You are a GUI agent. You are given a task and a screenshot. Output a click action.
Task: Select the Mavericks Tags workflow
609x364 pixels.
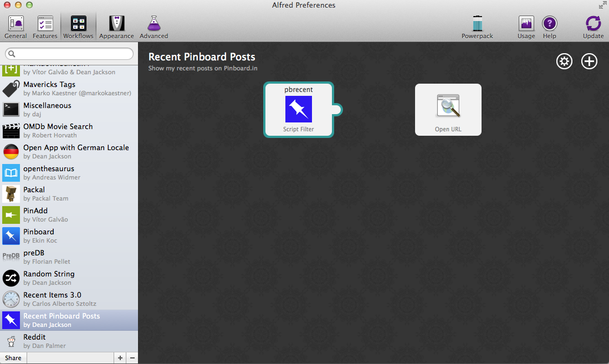coord(69,89)
